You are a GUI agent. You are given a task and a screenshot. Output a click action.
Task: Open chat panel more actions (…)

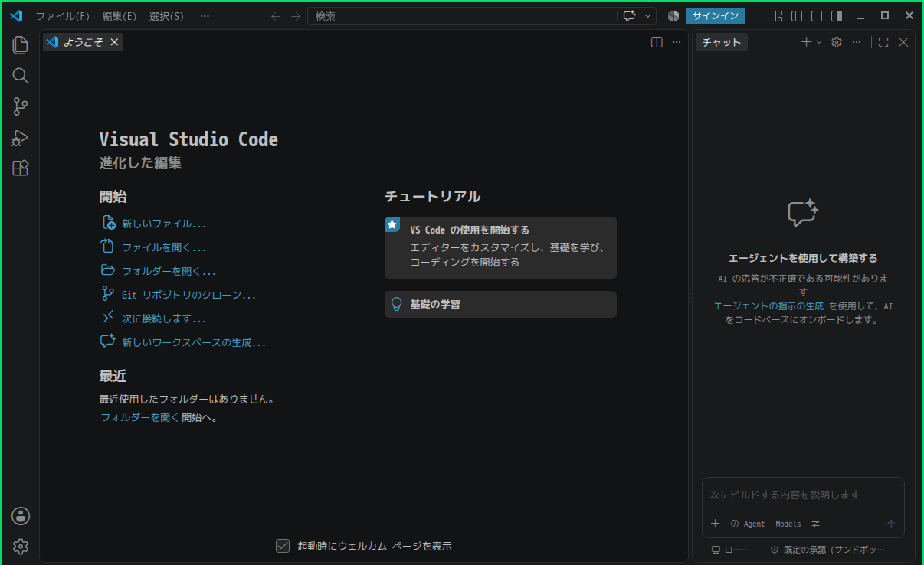(857, 43)
